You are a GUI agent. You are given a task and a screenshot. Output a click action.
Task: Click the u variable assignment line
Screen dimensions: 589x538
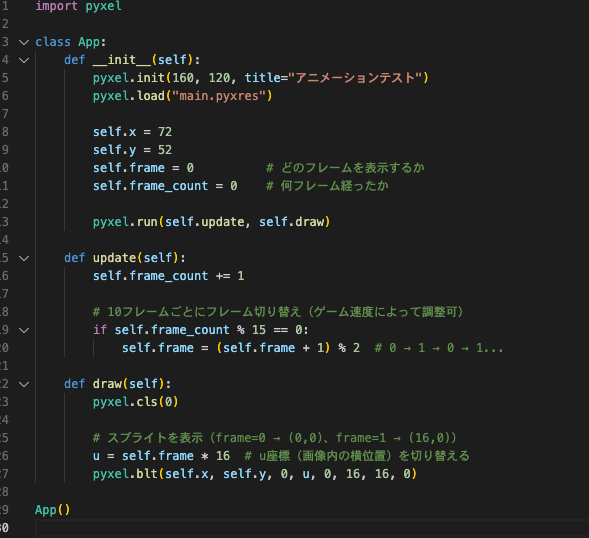[x=161, y=456]
